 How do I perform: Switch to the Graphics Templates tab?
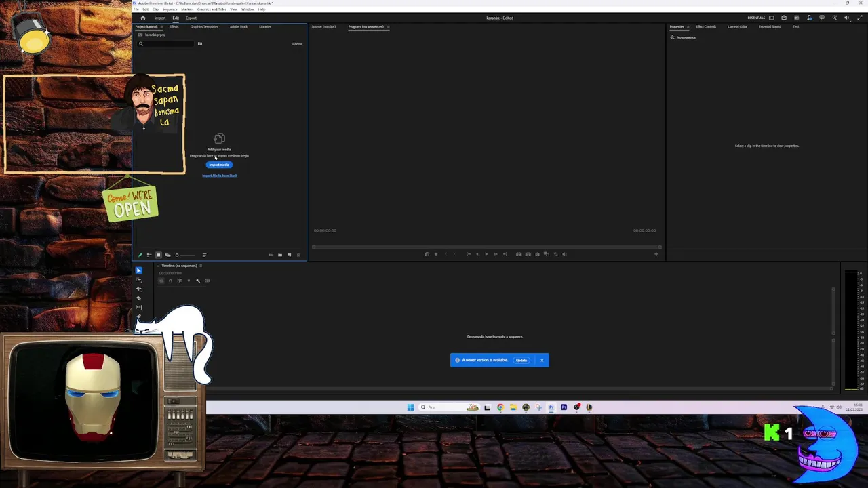coord(204,26)
